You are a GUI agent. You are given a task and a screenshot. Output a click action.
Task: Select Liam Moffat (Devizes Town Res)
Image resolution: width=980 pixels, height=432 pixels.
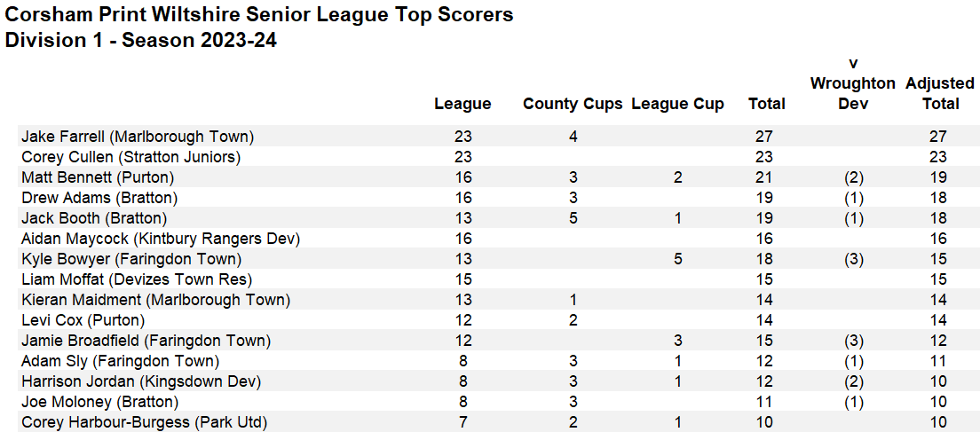tap(125, 279)
